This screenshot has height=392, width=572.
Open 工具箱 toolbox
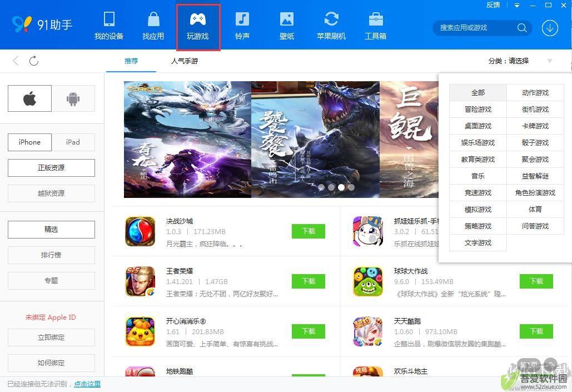[x=376, y=25]
